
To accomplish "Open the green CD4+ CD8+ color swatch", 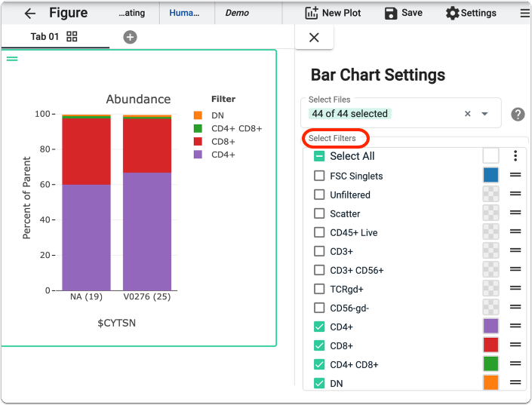I will (x=491, y=364).
